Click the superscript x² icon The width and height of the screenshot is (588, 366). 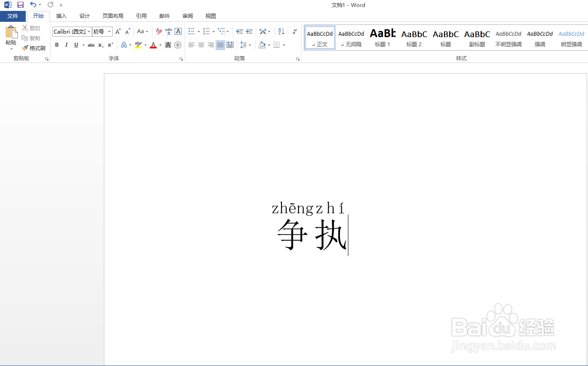pyautogui.click(x=110, y=45)
